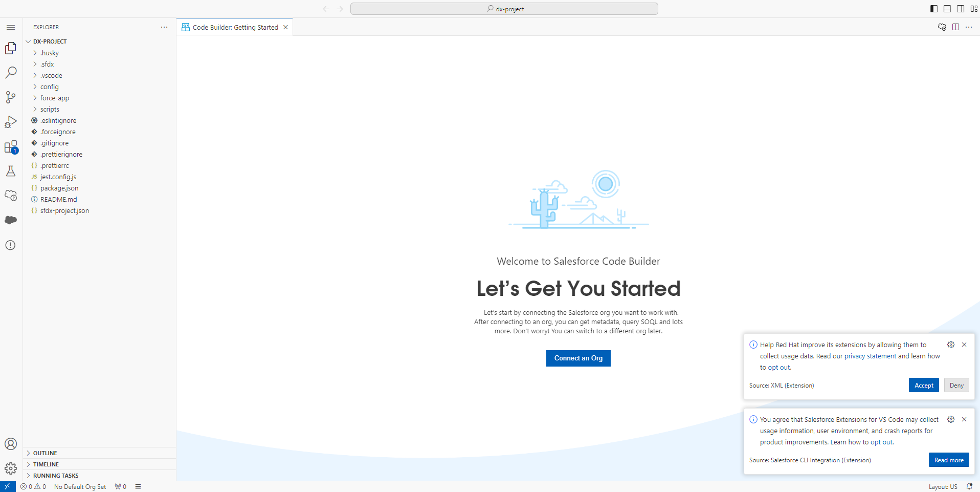Screen dimensions: 980x492
Task: Open gear options on Salesforce notification
Action: [951, 419]
